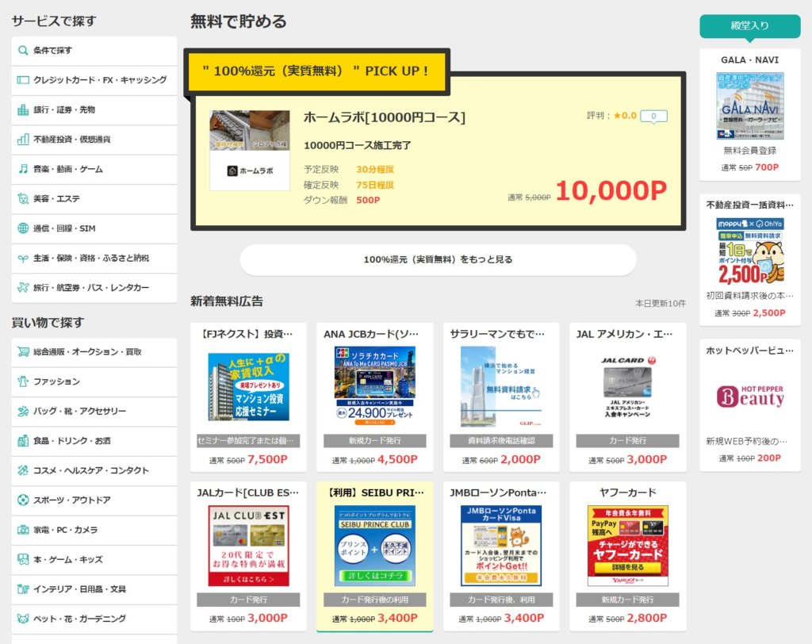Open 通信・回線・SIM category
The height and width of the screenshot is (644, 812).
coord(94,228)
